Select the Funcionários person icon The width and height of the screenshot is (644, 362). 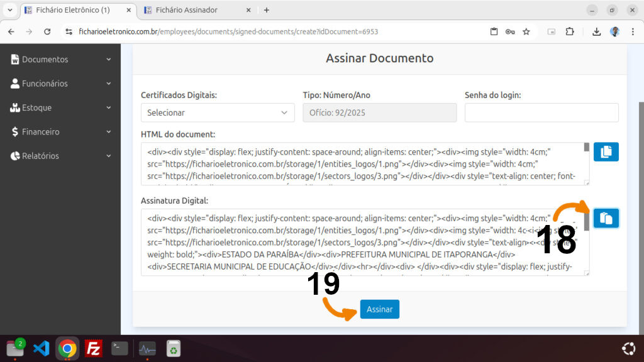[x=15, y=84]
